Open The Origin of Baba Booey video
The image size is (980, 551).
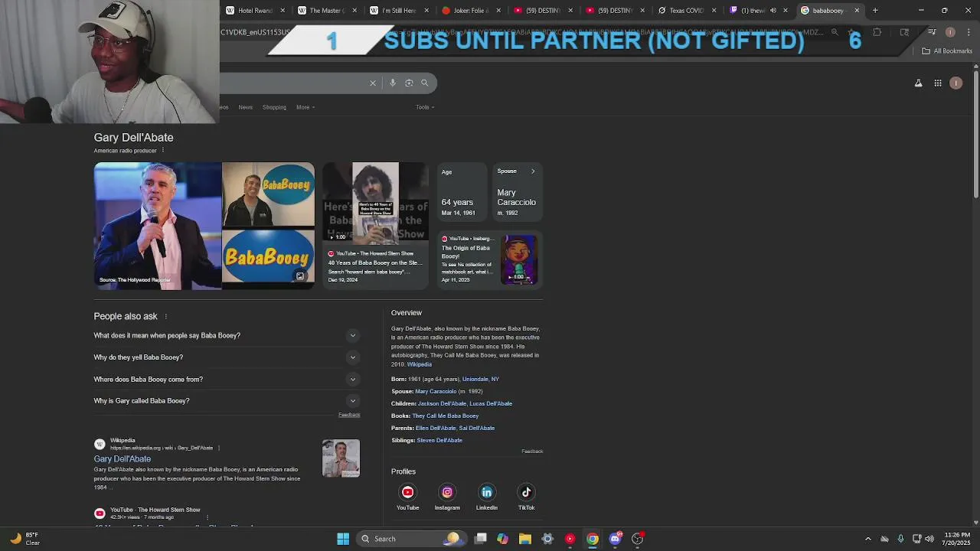click(x=490, y=260)
